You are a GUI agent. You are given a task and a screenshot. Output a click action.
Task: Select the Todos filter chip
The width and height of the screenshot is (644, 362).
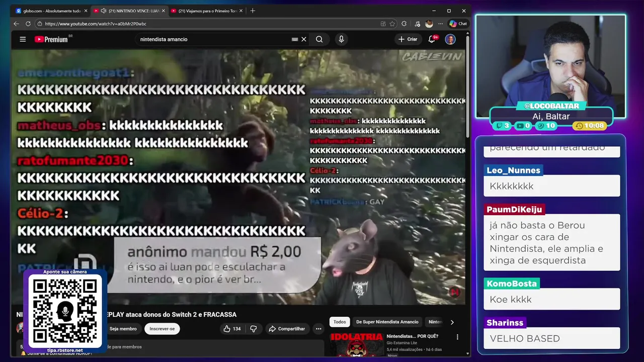click(x=340, y=322)
